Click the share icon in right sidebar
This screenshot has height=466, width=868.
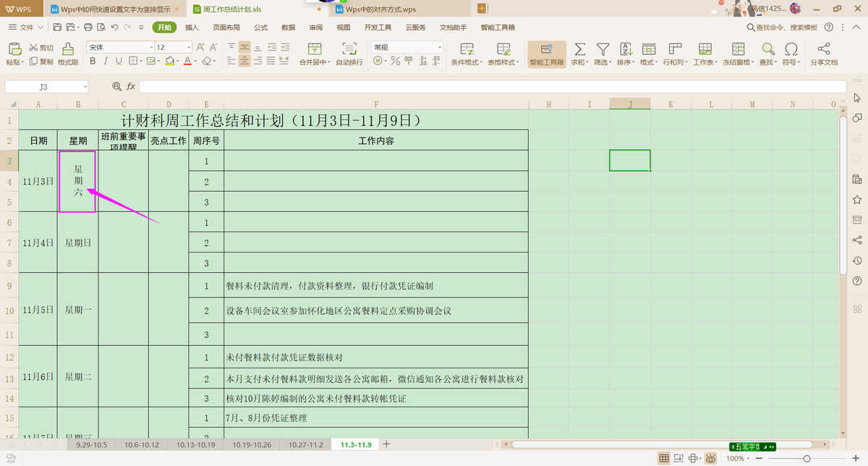857,240
